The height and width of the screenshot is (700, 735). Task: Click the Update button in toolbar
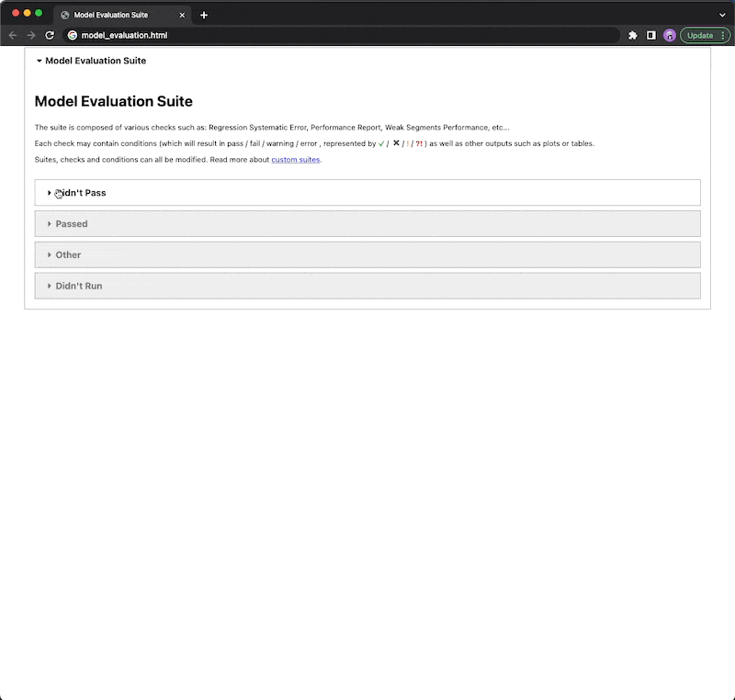click(x=705, y=35)
